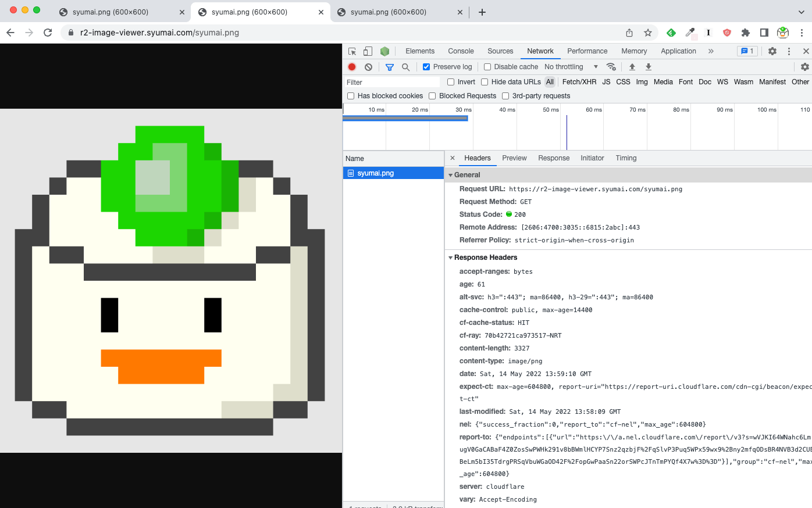
Task: Open the Memory panel
Action: click(634, 51)
